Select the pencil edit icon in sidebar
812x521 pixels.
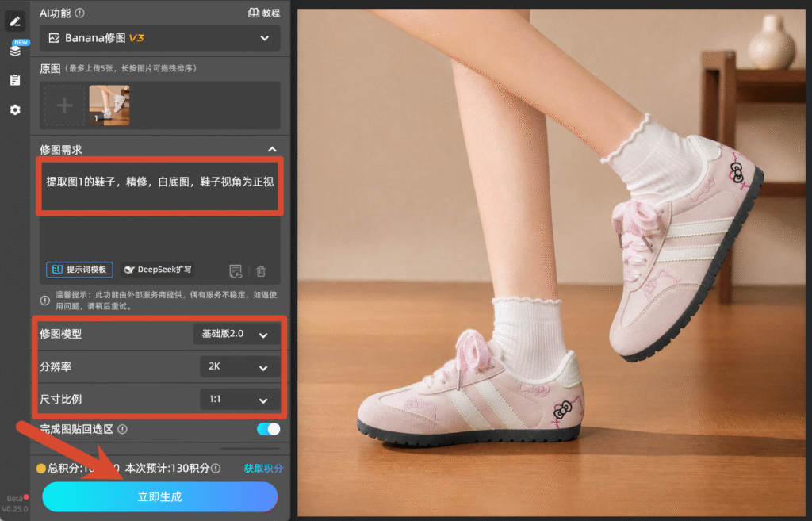pos(15,21)
